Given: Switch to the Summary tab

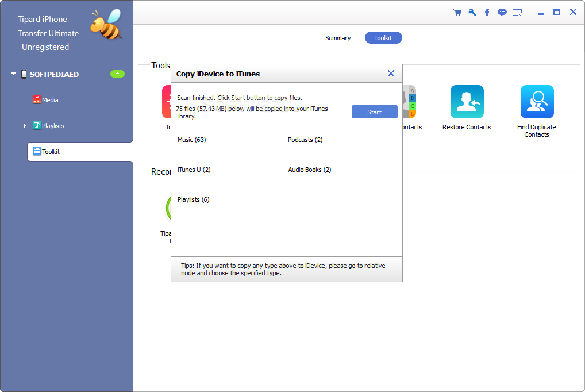Looking at the screenshot, I should click(x=338, y=38).
